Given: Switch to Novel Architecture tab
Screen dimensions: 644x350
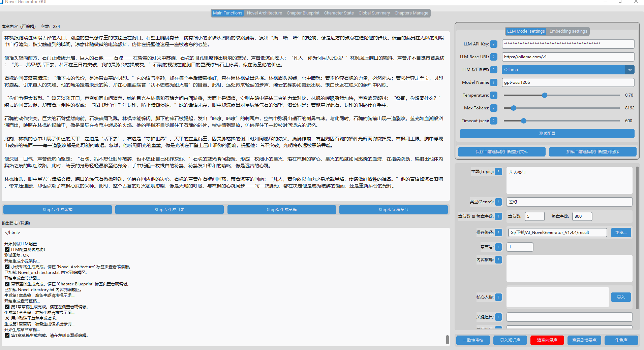Looking at the screenshot, I should [x=264, y=13].
